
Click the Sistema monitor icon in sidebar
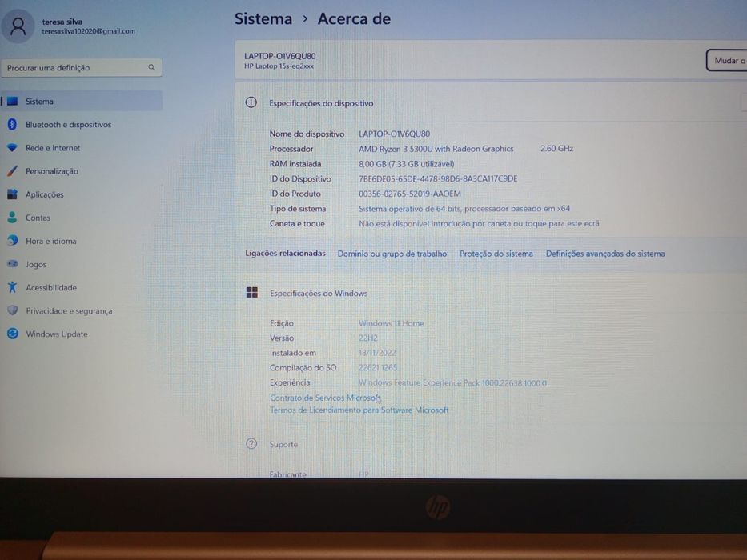(x=12, y=101)
